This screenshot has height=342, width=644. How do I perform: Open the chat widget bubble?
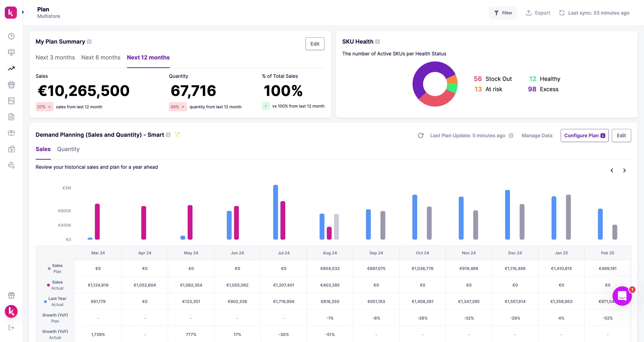(x=622, y=296)
